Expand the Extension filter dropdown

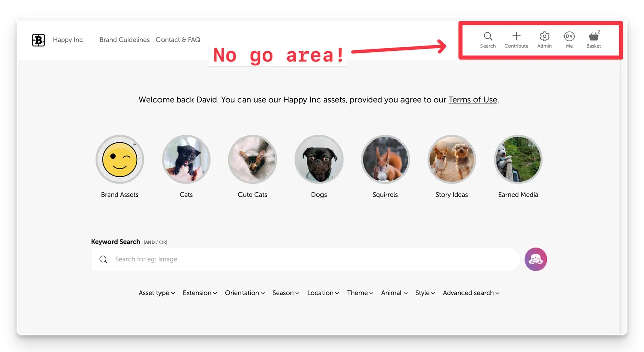pos(200,293)
